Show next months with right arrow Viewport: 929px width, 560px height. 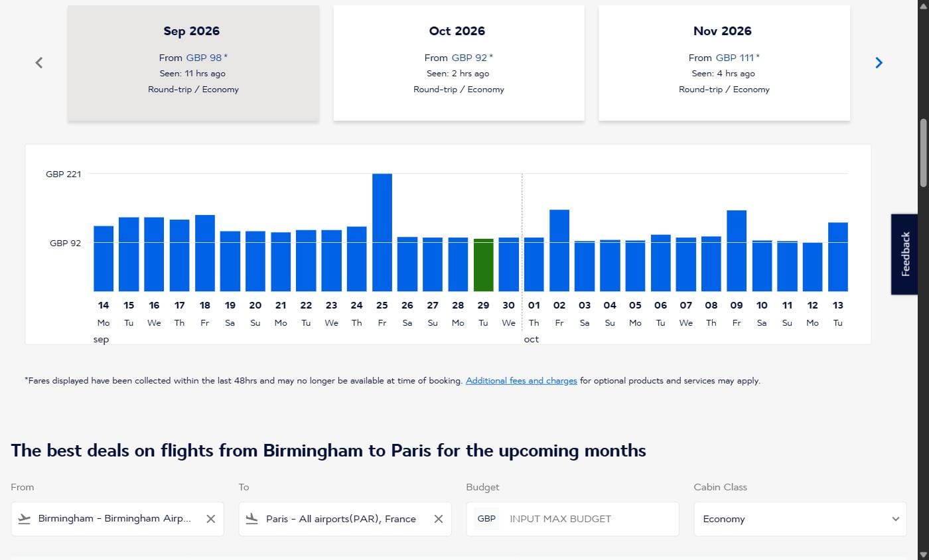click(879, 62)
